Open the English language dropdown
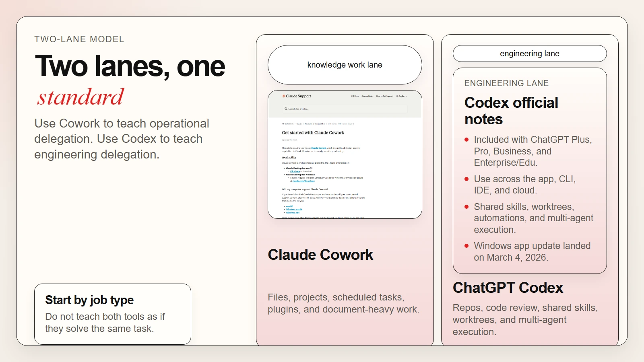The height and width of the screenshot is (362, 644). pyautogui.click(x=402, y=96)
